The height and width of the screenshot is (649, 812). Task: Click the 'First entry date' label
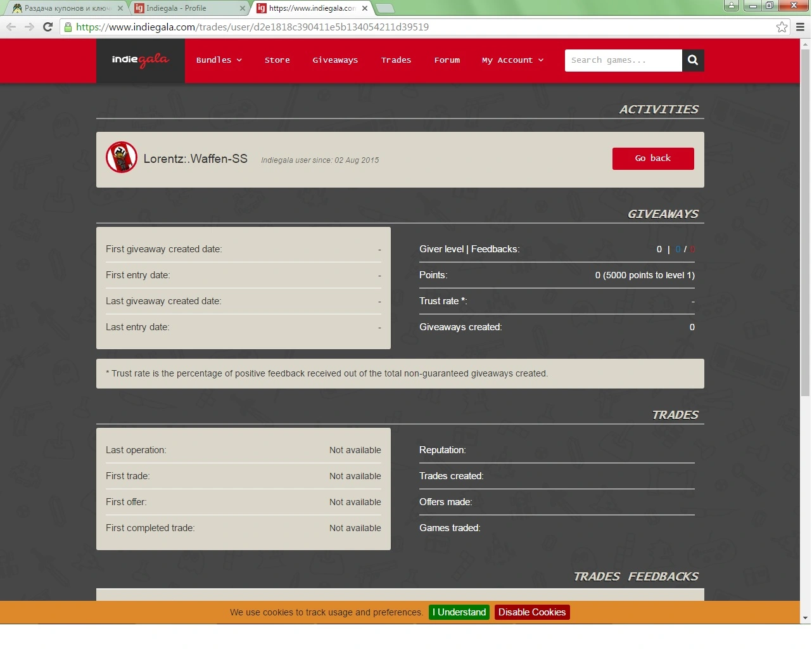(x=138, y=275)
